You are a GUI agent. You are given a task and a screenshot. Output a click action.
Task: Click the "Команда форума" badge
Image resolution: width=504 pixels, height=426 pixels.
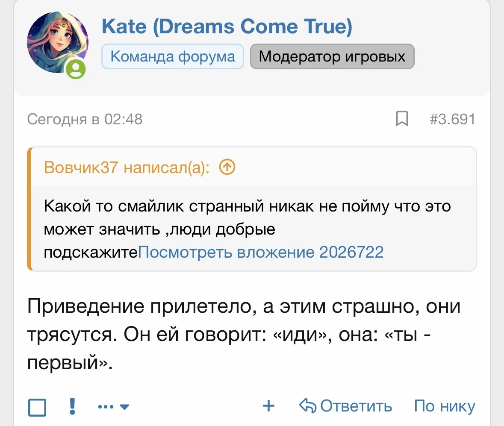(173, 57)
